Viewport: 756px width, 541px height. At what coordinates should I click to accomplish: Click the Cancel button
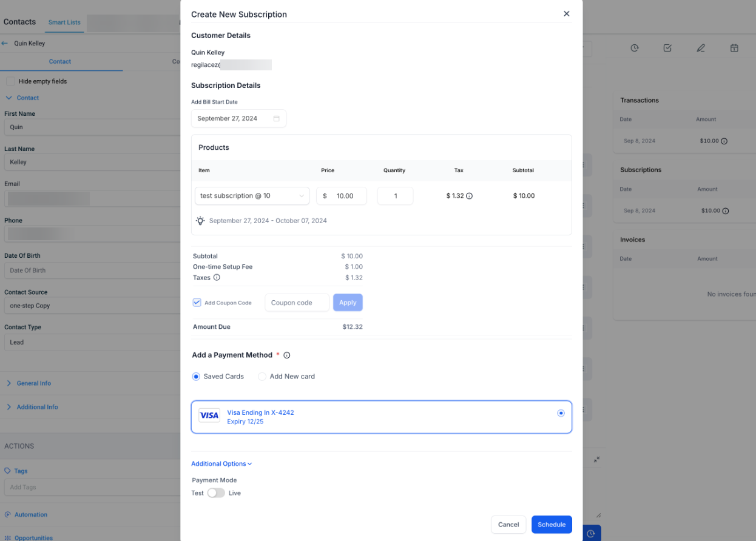tap(508, 525)
